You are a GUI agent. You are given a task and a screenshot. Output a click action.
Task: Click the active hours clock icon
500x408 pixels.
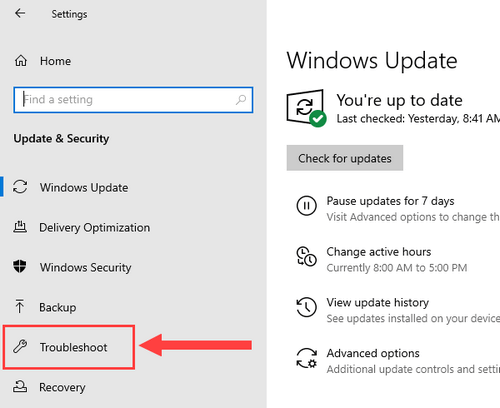[306, 256]
